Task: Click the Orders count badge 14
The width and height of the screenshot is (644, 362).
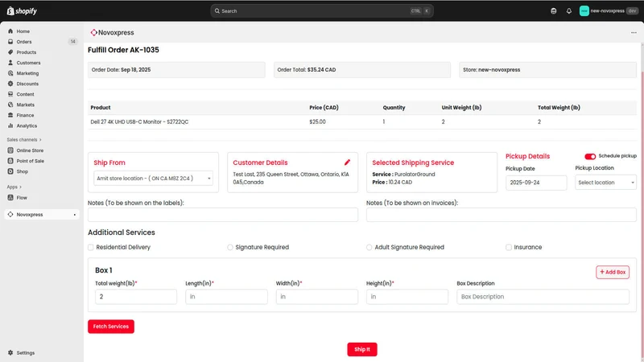Action: click(72, 42)
